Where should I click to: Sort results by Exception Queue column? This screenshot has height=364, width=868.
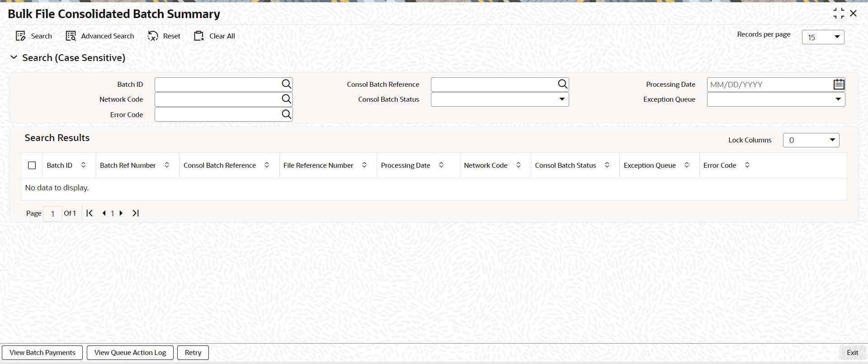click(x=687, y=165)
